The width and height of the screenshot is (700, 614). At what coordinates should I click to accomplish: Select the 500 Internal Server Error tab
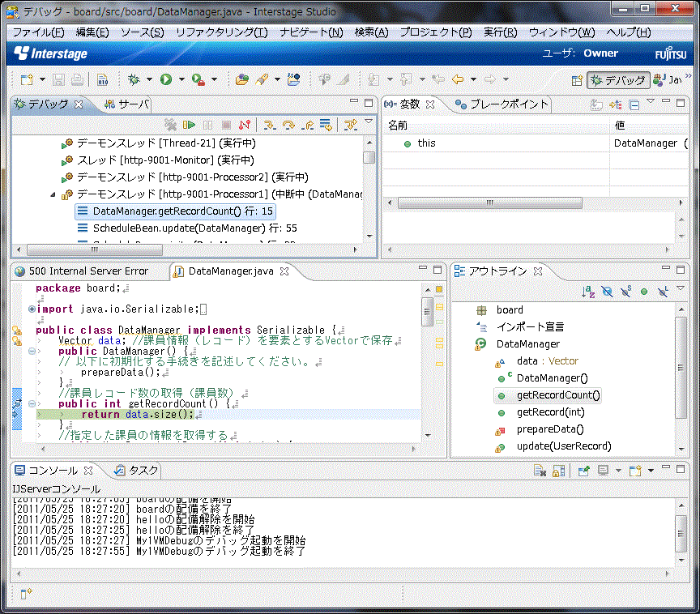pyautogui.click(x=81, y=271)
